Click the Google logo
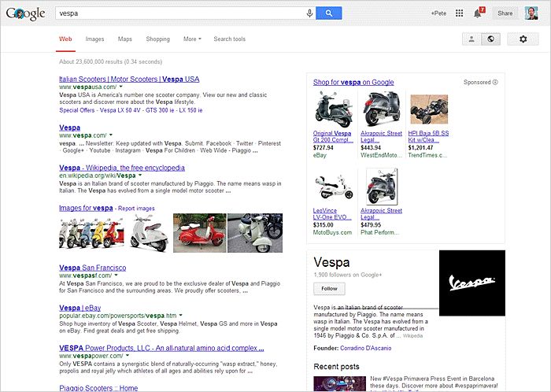The image size is (551, 392). (26, 13)
